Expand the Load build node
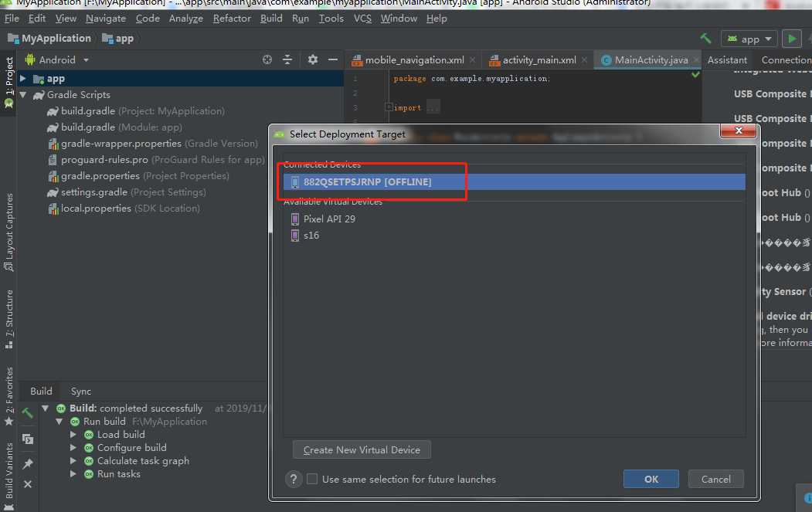 [x=73, y=435]
